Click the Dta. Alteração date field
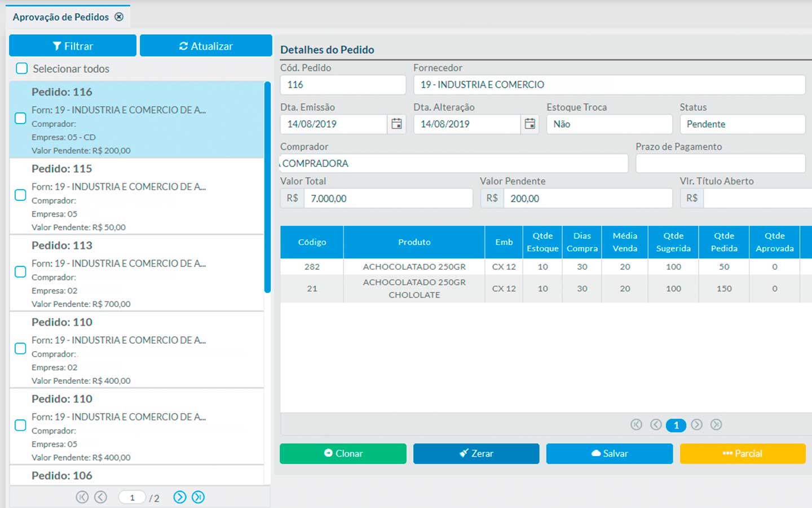The image size is (812, 508). point(466,124)
